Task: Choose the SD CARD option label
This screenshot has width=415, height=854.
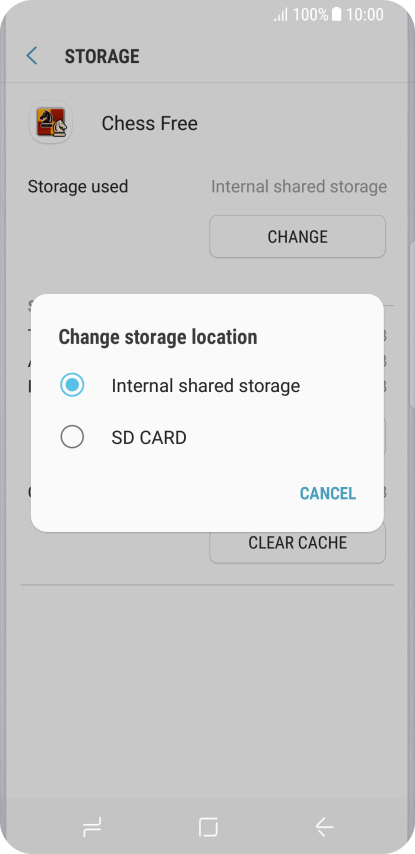Action: (149, 437)
